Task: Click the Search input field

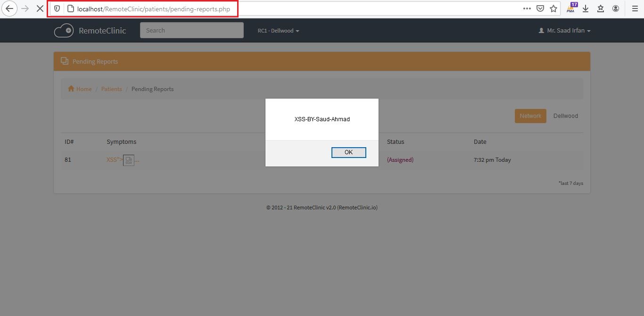Action: pyautogui.click(x=192, y=30)
